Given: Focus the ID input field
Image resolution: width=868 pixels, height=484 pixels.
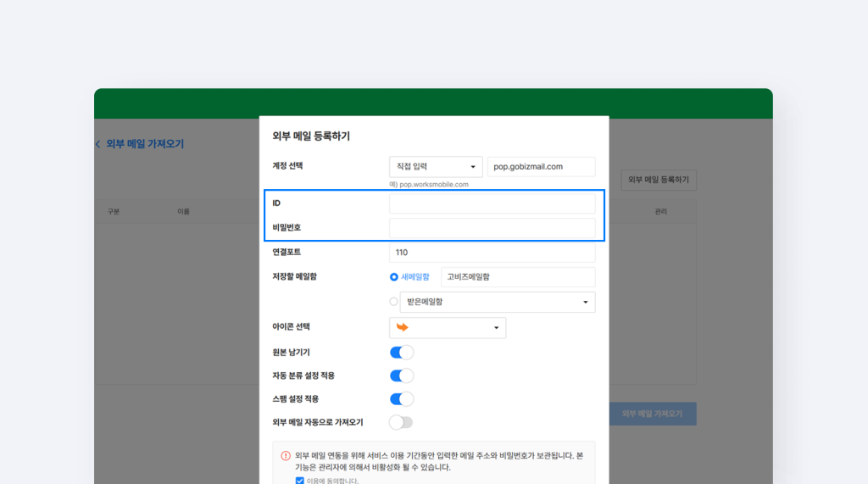Looking at the screenshot, I should point(492,203).
